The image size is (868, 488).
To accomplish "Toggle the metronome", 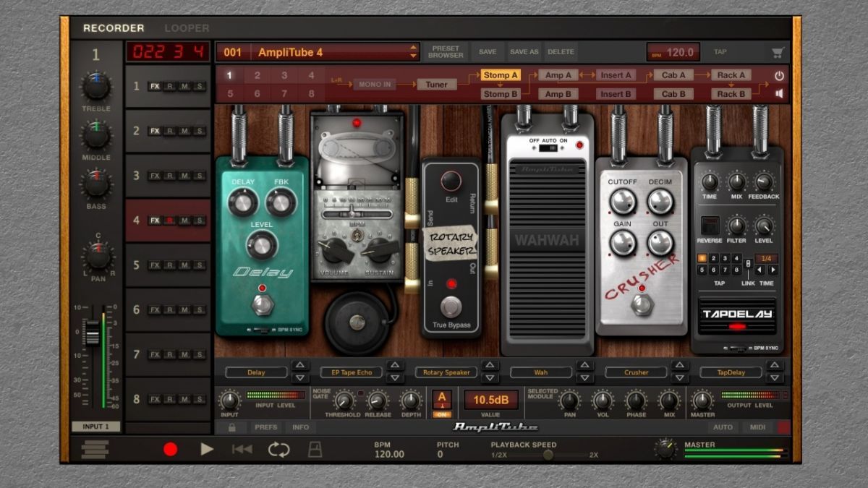I will pos(315,449).
